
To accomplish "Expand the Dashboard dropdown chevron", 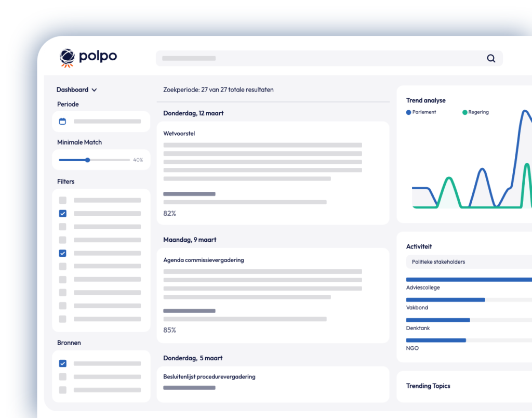I will tap(94, 90).
